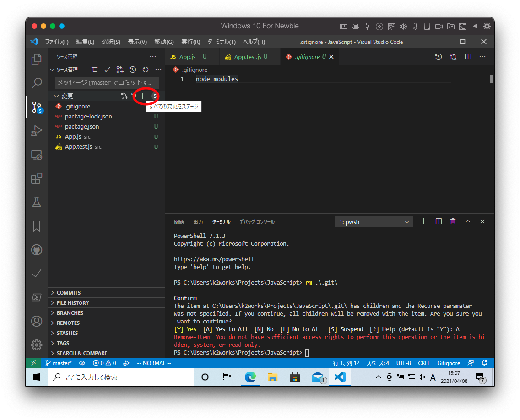520x420 pixels.
Task: Open the Remote Explorer view
Action: pos(37,155)
